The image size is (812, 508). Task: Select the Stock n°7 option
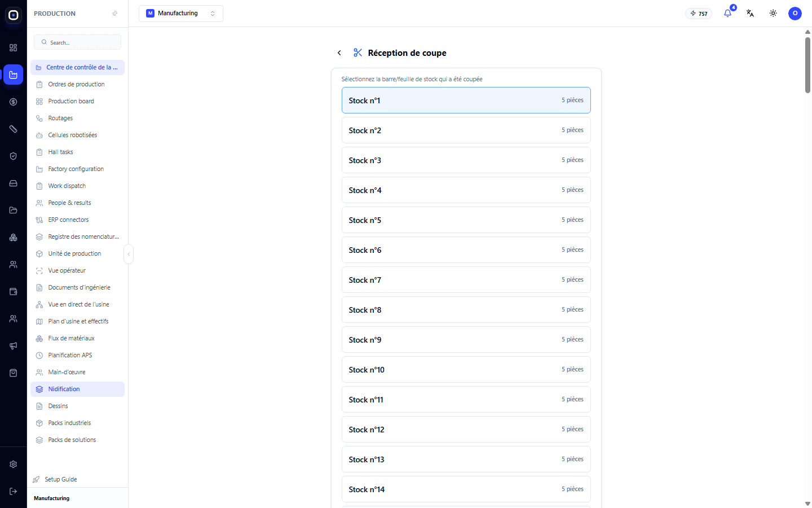tap(466, 279)
